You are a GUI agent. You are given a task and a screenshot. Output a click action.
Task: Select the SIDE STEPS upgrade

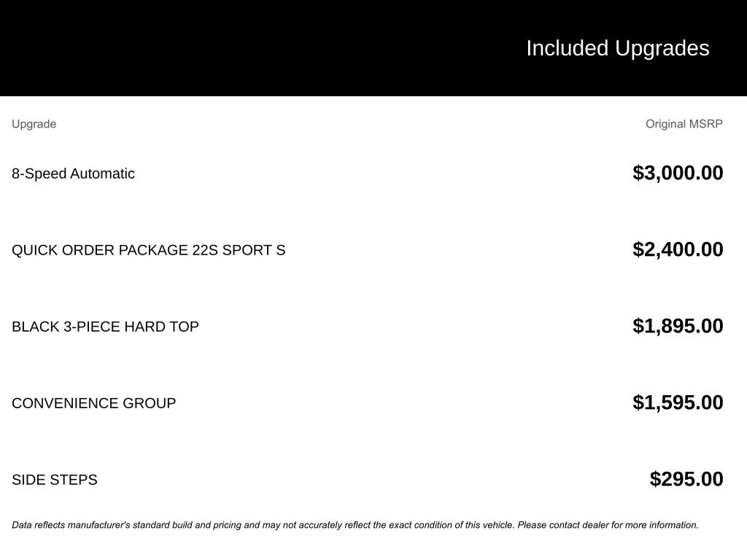pos(54,480)
